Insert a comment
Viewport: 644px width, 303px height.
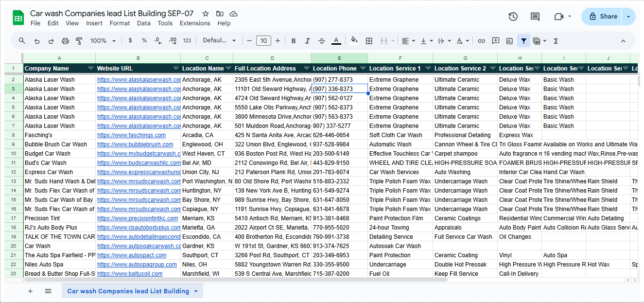[x=496, y=41]
